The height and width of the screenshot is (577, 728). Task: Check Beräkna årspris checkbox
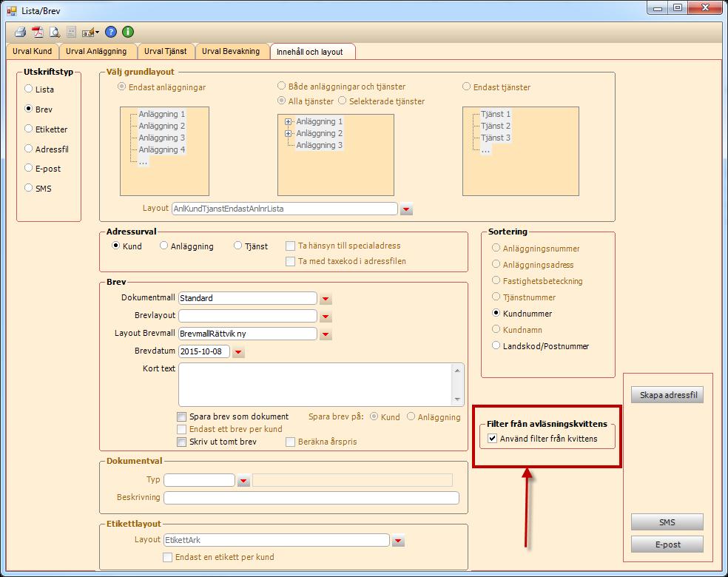290,442
